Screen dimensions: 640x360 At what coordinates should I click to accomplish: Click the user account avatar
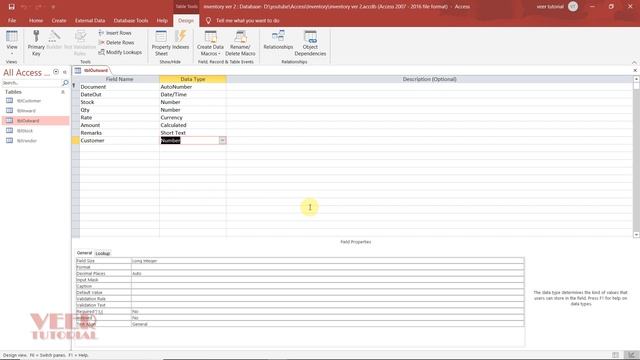pos(573,7)
